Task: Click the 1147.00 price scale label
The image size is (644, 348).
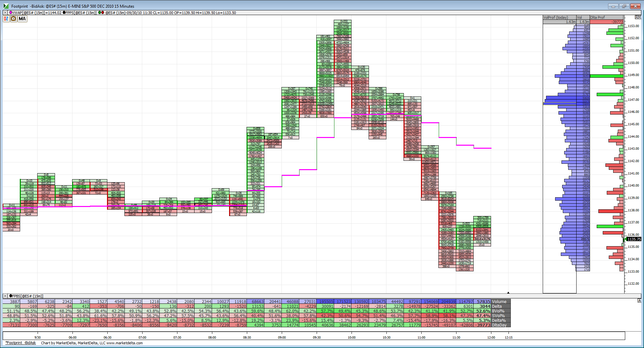Action: coord(634,99)
